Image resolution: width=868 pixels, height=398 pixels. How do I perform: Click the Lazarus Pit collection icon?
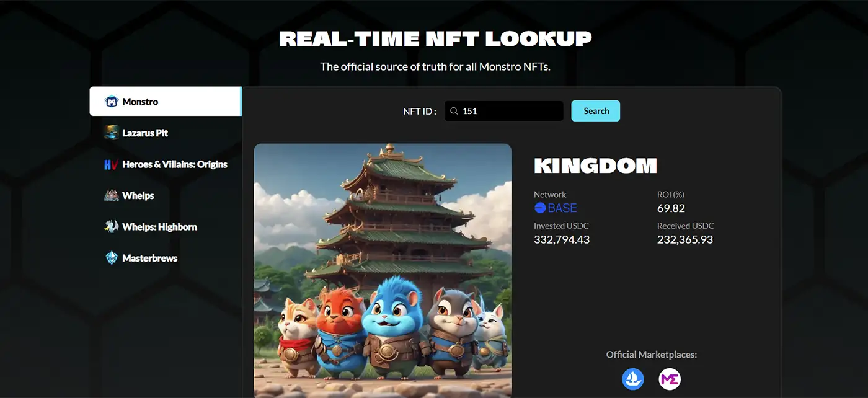[x=112, y=133]
